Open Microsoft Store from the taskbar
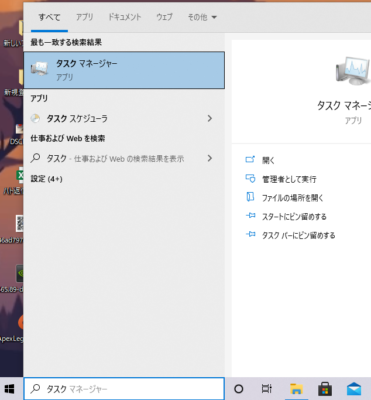Screen dimensions: 371x400 click(x=325, y=389)
